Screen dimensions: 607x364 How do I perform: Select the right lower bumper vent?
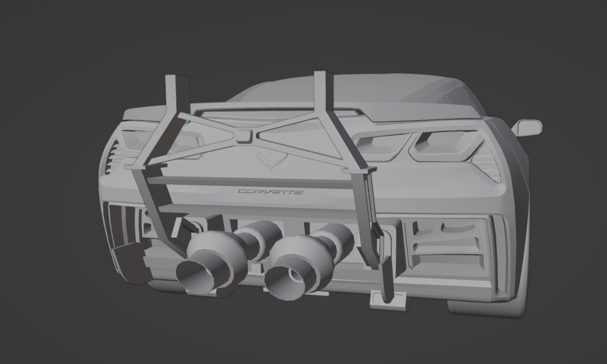(447, 244)
